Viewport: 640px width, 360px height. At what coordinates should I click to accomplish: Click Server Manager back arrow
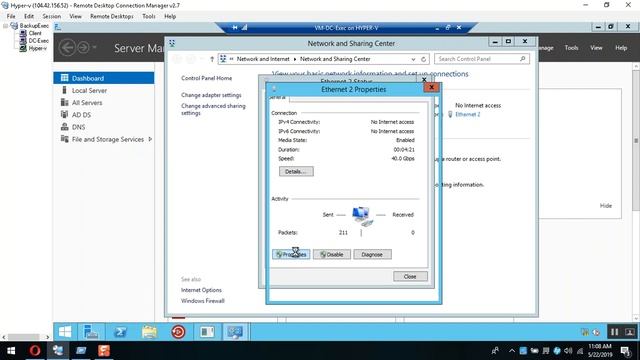67,48
